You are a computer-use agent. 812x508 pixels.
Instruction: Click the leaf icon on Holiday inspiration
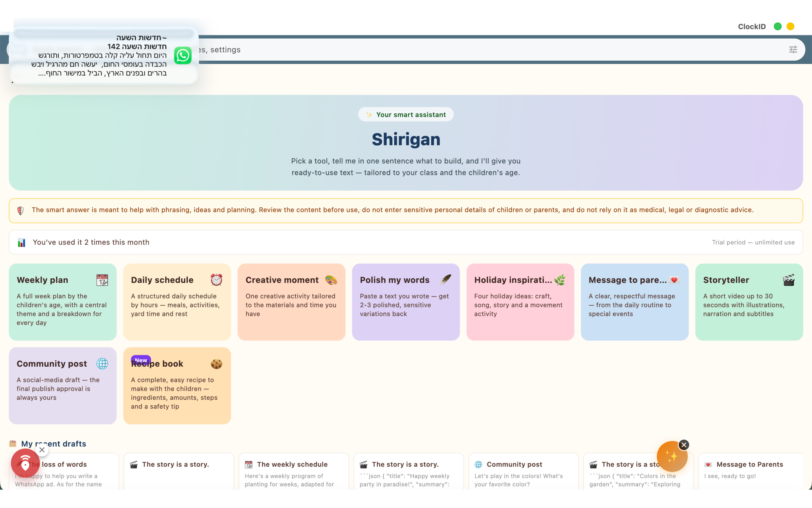[560, 280]
